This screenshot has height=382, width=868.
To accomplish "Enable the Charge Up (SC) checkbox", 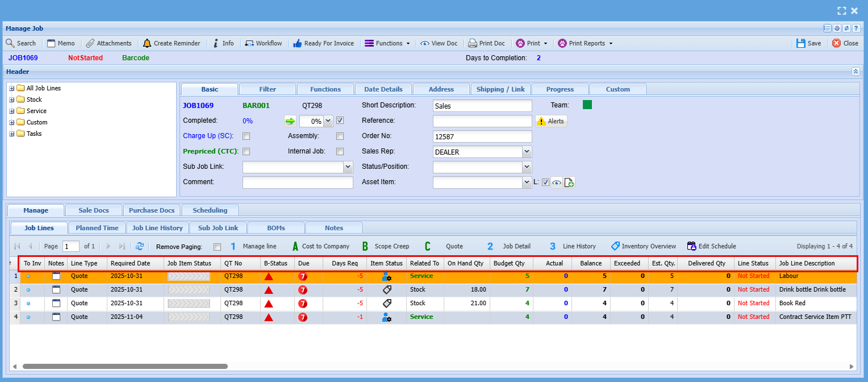I will point(247,136).
